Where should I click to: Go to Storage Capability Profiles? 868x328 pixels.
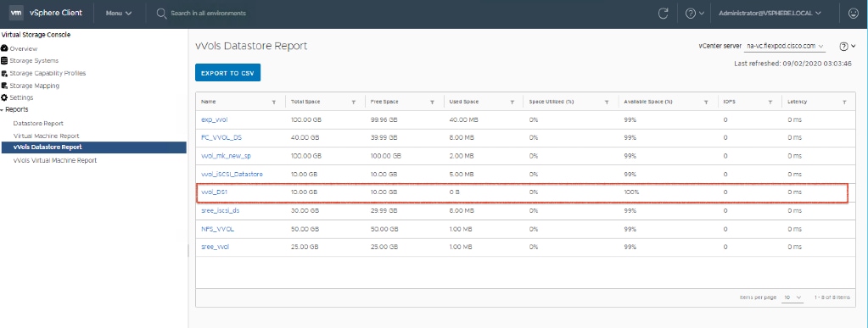[x=48, y=73]
